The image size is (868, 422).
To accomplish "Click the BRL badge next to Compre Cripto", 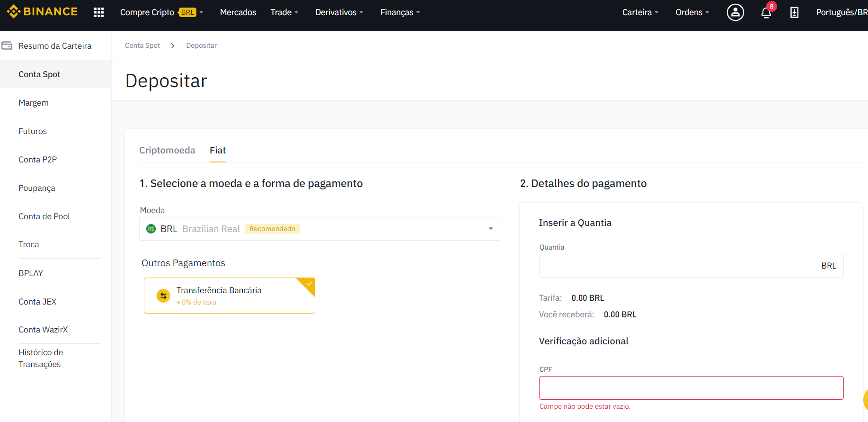I will [x=187, y=12].
